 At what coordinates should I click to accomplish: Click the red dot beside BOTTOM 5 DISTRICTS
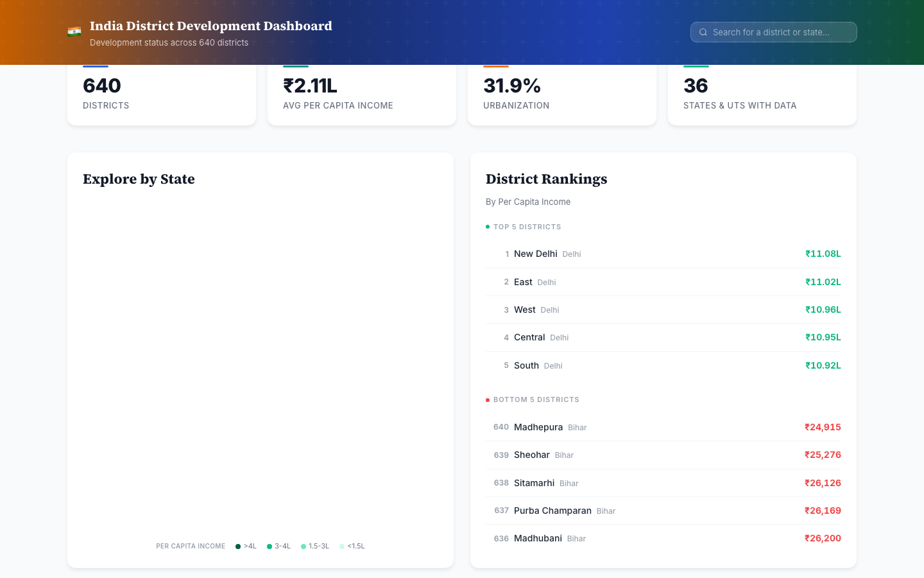487,399
